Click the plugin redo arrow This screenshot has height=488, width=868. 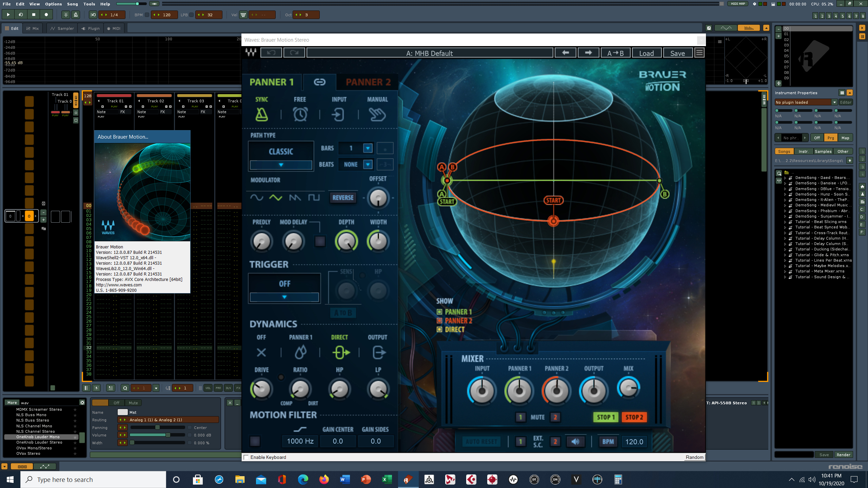pyautogui.click(x=294, y=53)
